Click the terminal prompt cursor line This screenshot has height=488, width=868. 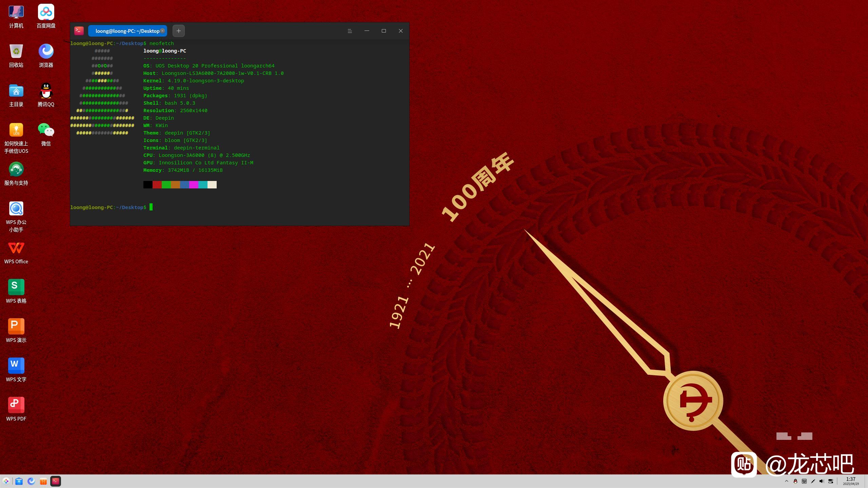pos(111,207)
